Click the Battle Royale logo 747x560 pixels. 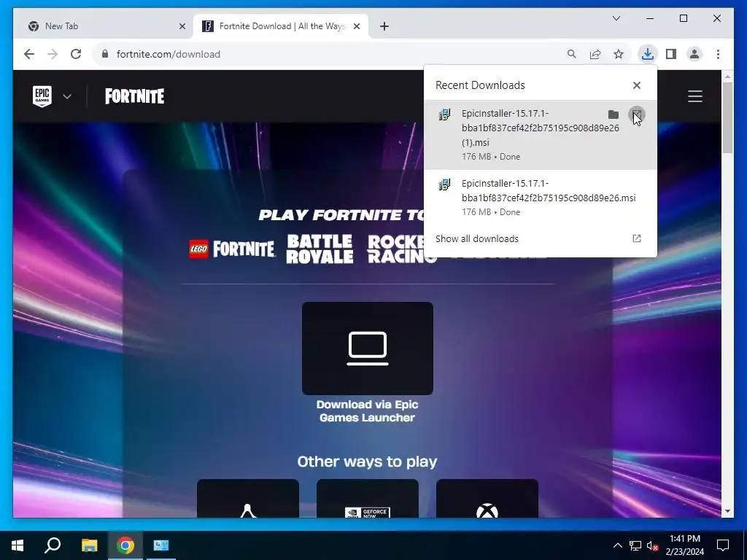pyautogui.click(x=320, y=249)
